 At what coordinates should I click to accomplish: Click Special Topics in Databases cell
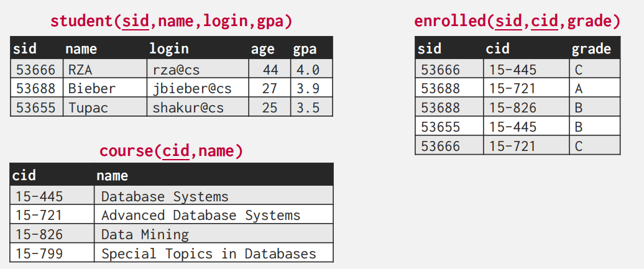pos(214,253)
